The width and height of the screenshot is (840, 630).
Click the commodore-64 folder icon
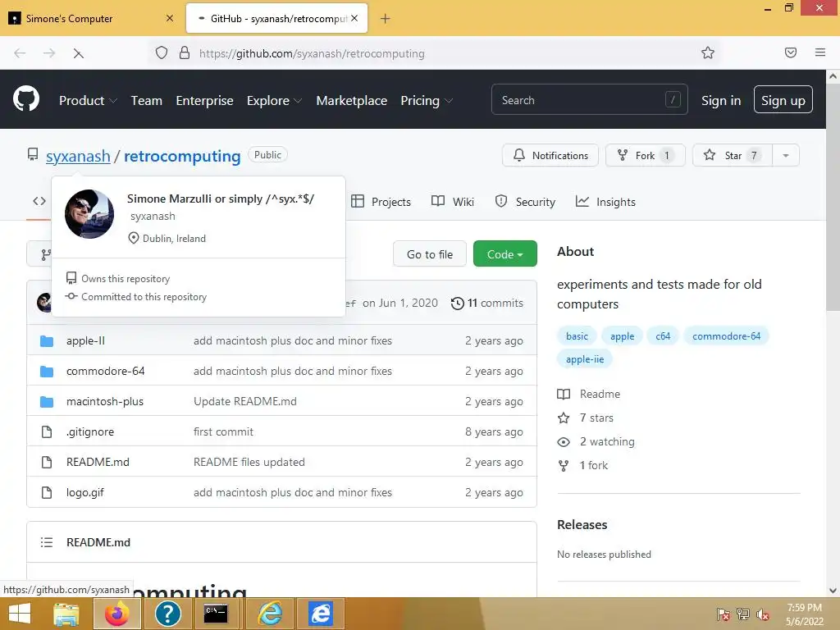pos(47,371)
